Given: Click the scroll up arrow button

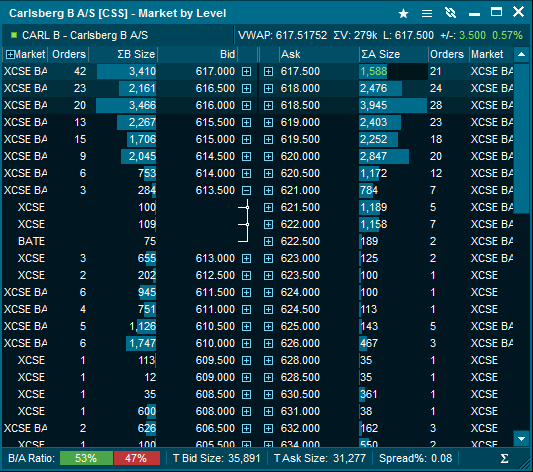Looking at the screenshot, I should point(521,55).
